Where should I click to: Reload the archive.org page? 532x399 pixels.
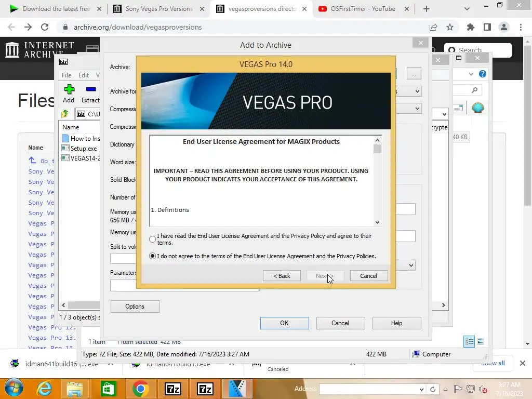pyautogui.click(x=45, y=27)
